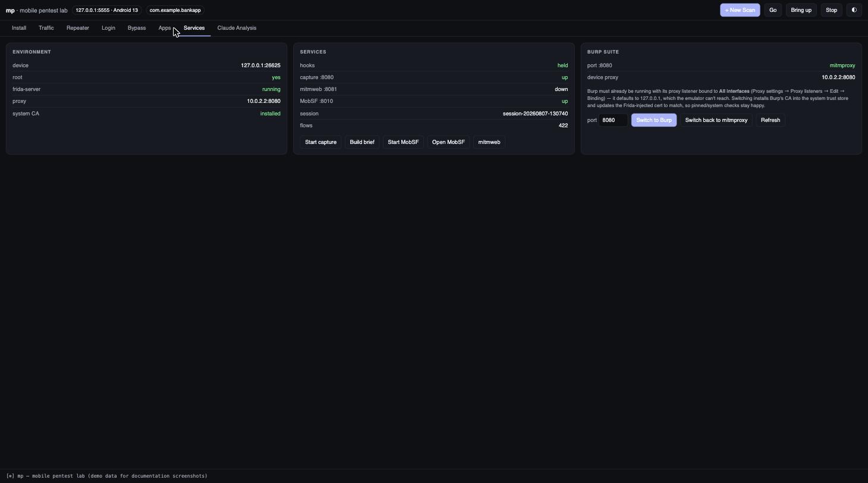Click the device proxy value 10.0.2.2:8080

(838, 77)
